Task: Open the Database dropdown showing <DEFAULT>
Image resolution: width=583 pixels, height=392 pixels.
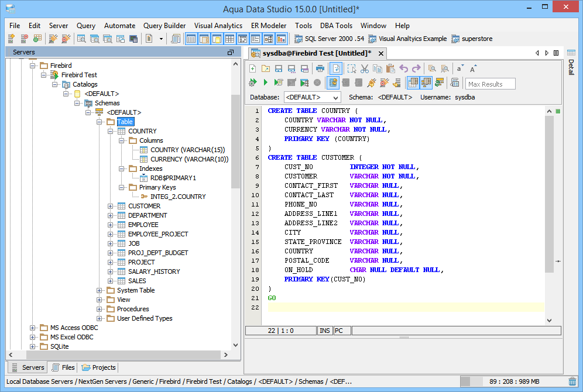Action: click(311, 97)
